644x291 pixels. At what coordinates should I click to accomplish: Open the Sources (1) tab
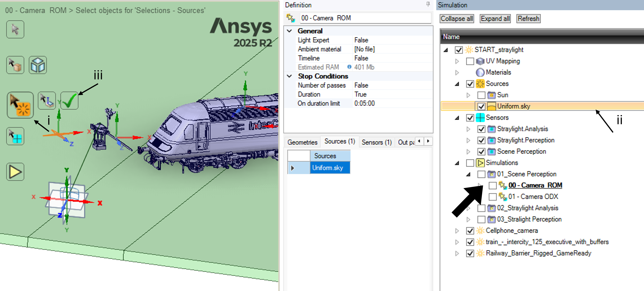click(x=340, y=141)
